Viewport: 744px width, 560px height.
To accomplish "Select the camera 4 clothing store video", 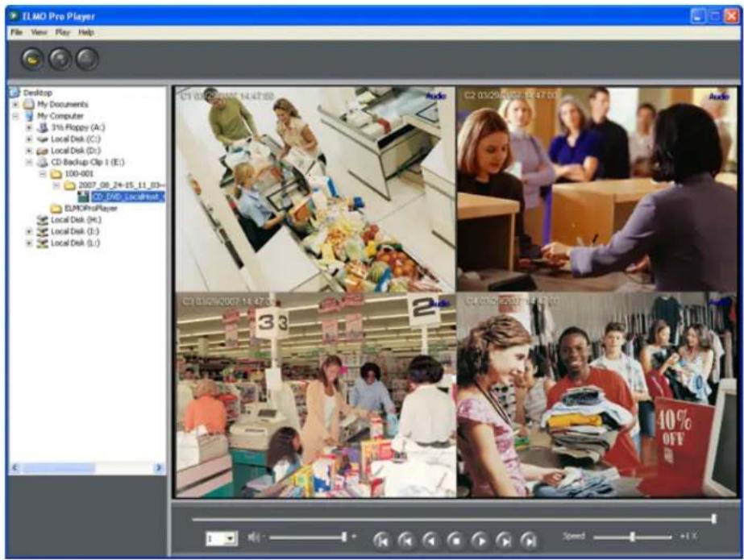I will coord(597,395).
